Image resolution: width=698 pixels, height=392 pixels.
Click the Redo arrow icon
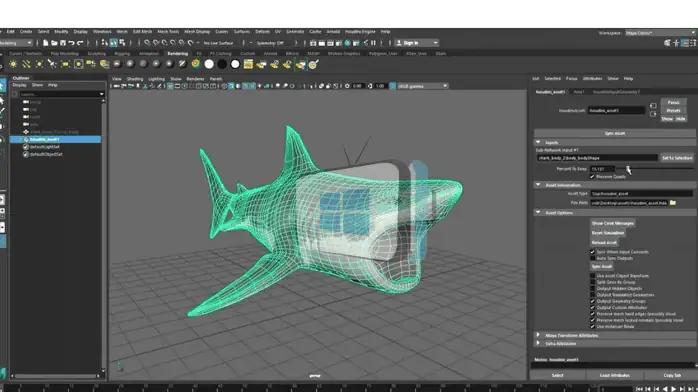click(x=80, y=43)
